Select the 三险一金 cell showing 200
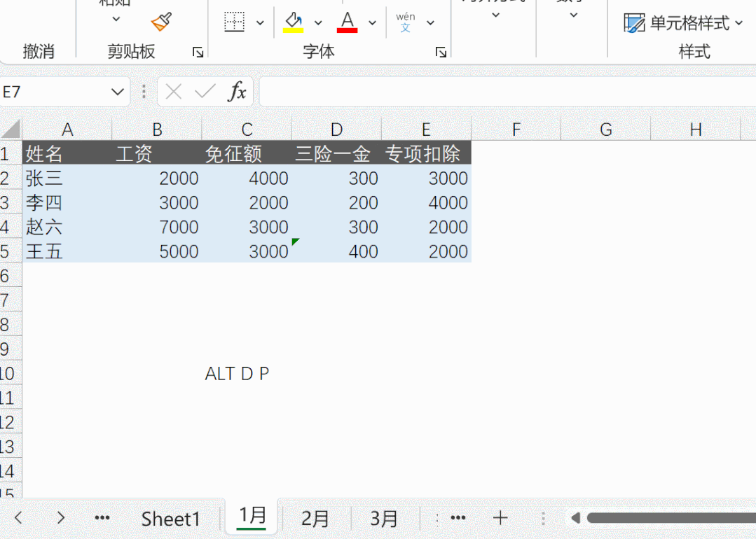 (x=336, y=203)
